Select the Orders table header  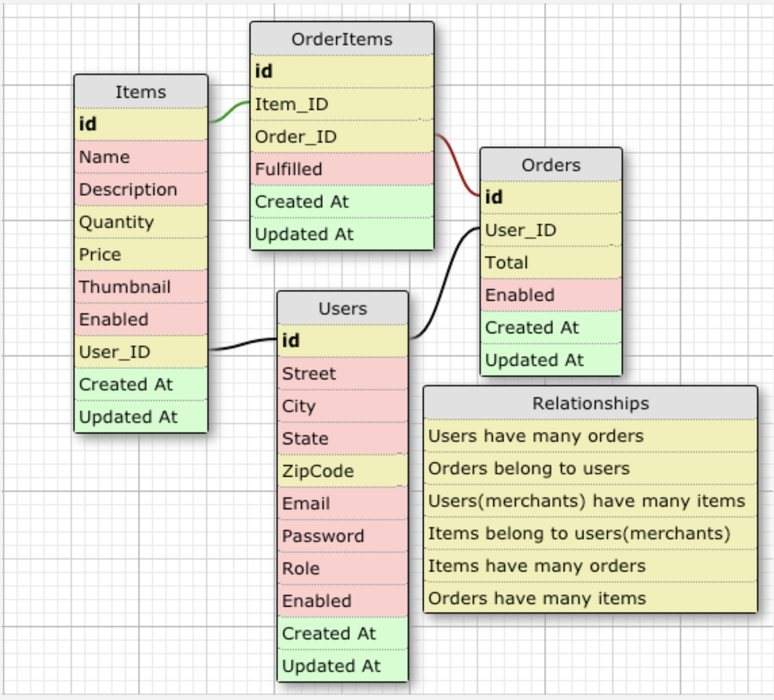click(551, 165)
